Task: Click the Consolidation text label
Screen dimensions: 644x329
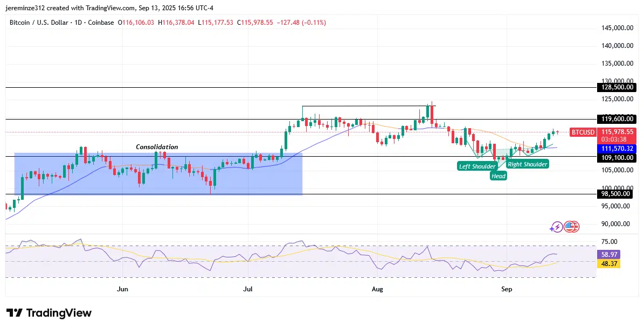Action: 157,147
